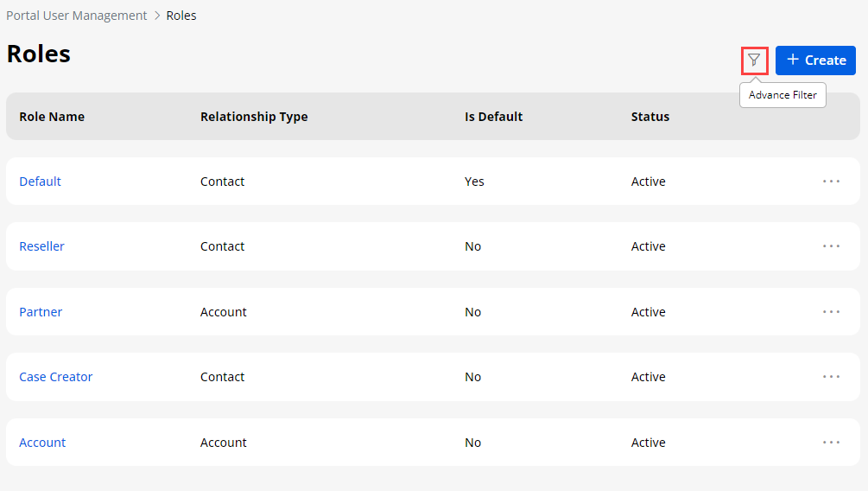Click the Role Name column header
This screenshot has width=868, height=491.
pyautogui.click(x=52, y=117)
